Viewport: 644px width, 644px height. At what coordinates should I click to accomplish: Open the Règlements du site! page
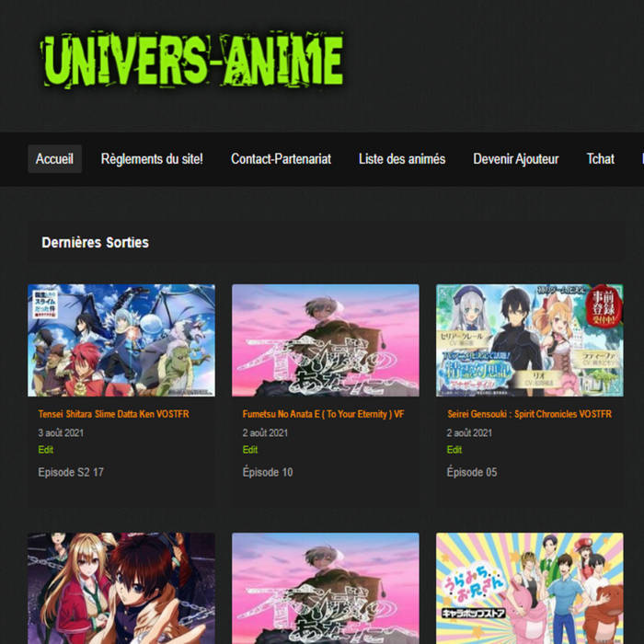(x=152, y=159)
